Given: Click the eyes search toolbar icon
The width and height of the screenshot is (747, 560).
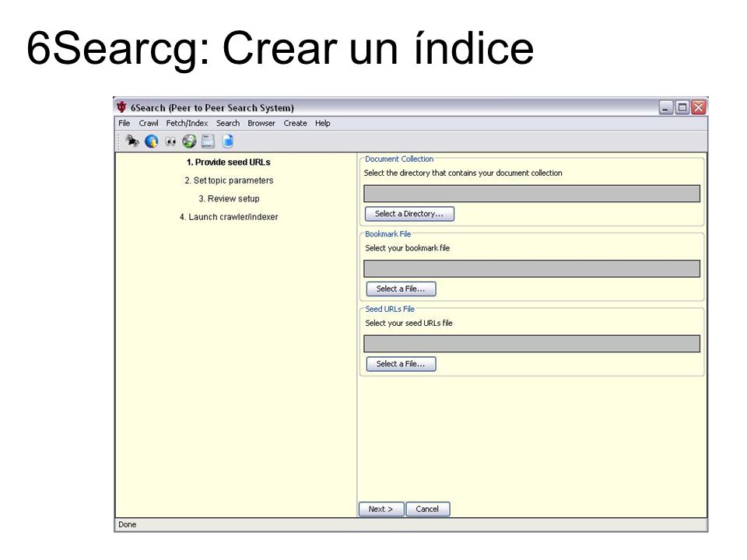Looking at the screenshot, I should pos(170,142).
